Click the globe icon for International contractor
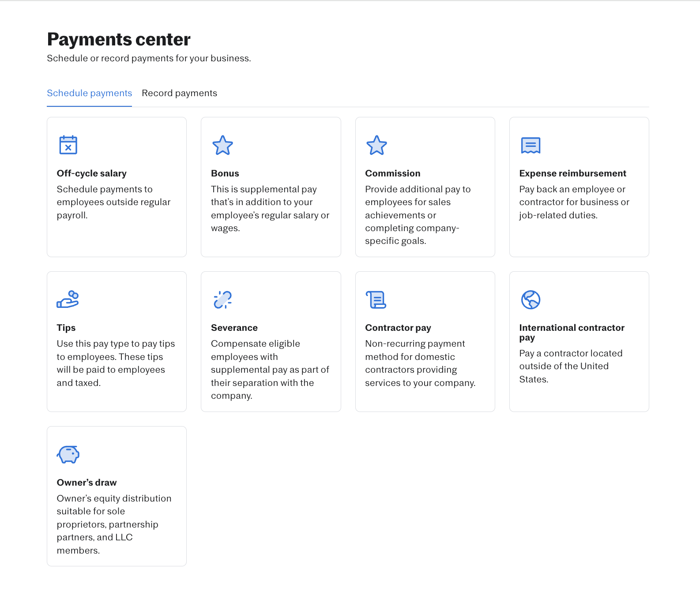 [531, 299]
